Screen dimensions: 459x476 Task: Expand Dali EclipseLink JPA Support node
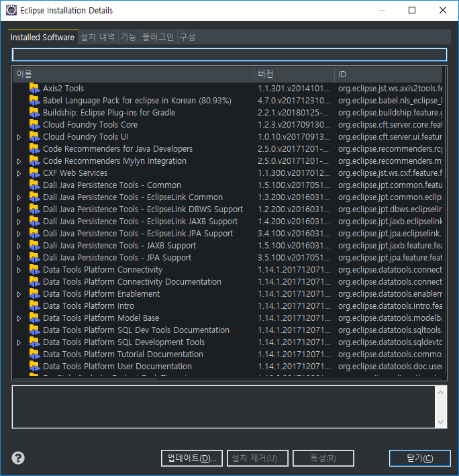(19, 234)
